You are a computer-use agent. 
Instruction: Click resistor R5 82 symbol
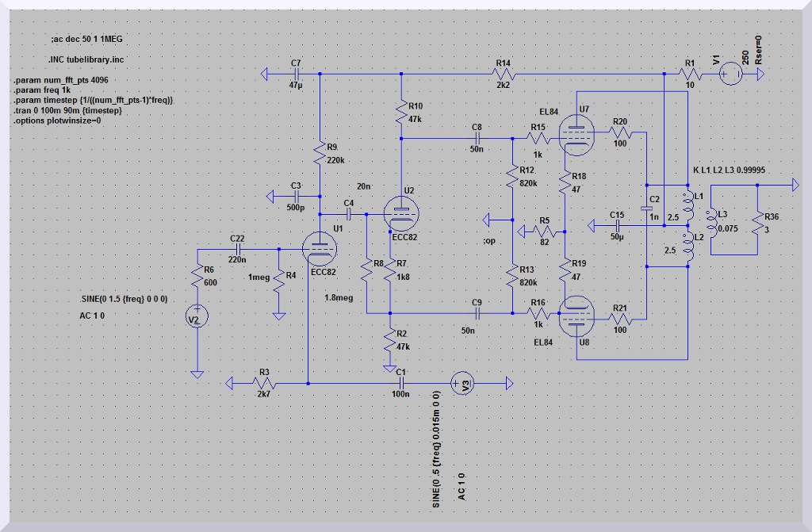pos(543,232)
